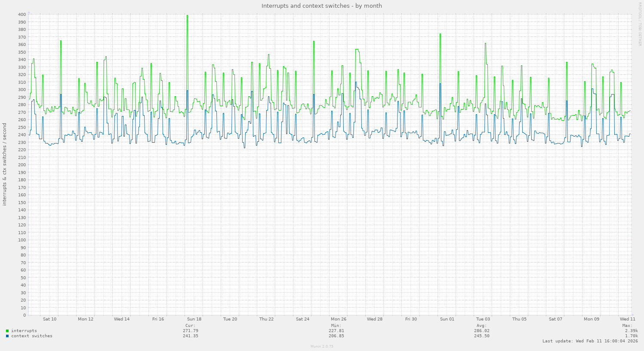Click the "Thu 05" date label
The image size is (644, 351).
coord(519,319)
